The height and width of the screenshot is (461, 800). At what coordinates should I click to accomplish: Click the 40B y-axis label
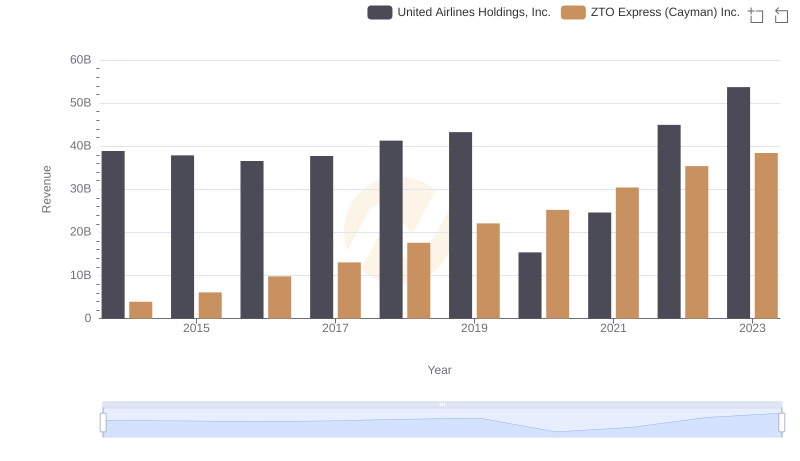pyautogui.click(x=81, y=146)
